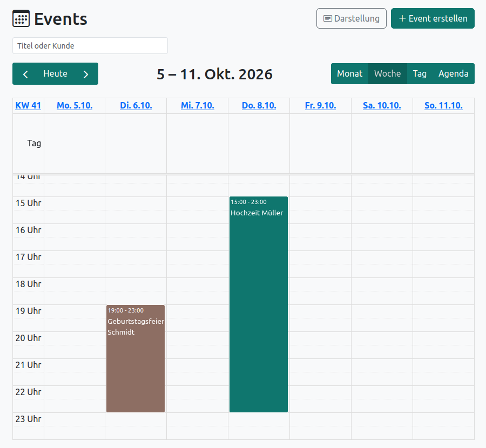
Task: Open day link Mo. 5.10.
Action: coord(75,106)
